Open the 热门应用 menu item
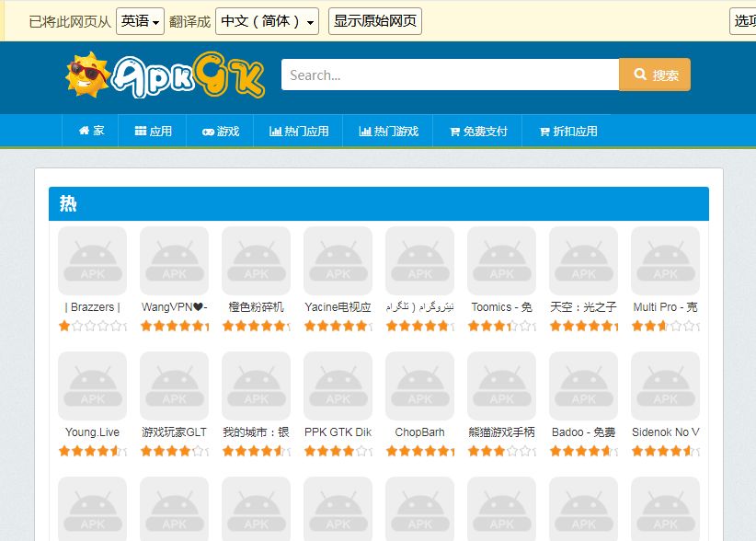 tap(299, 131)
